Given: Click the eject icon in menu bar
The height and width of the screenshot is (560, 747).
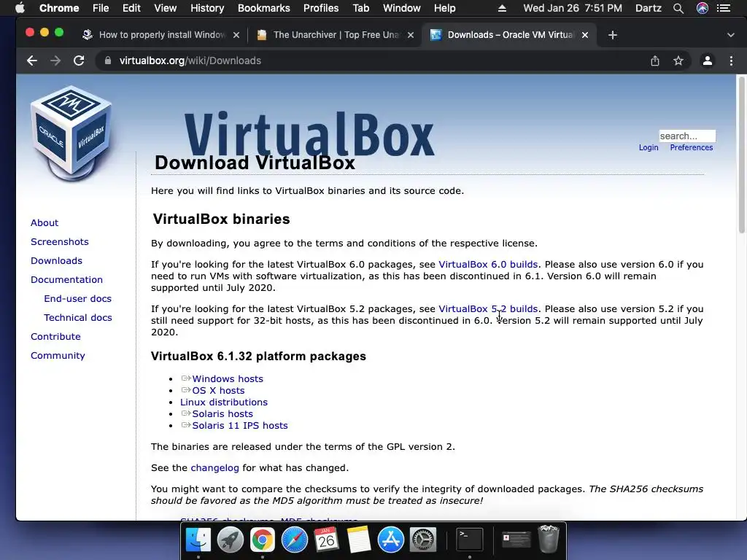Looking at the screenshot, I should click(x=502, y=8).
